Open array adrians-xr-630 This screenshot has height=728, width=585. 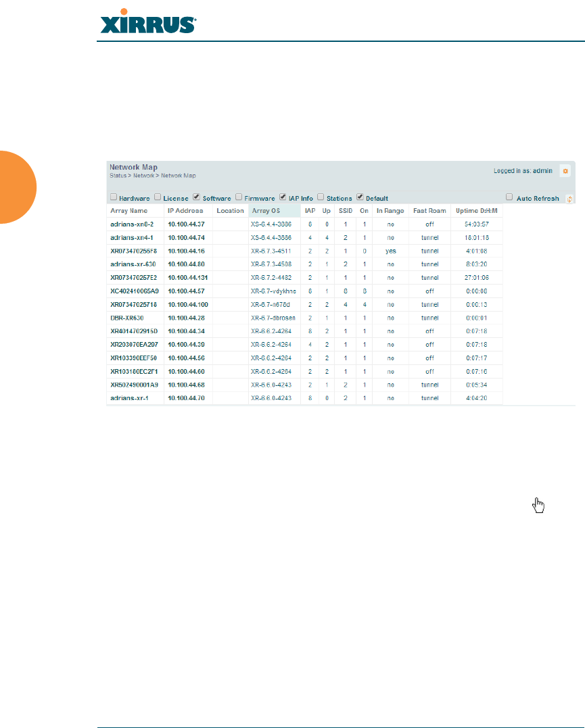click(133, 264)
